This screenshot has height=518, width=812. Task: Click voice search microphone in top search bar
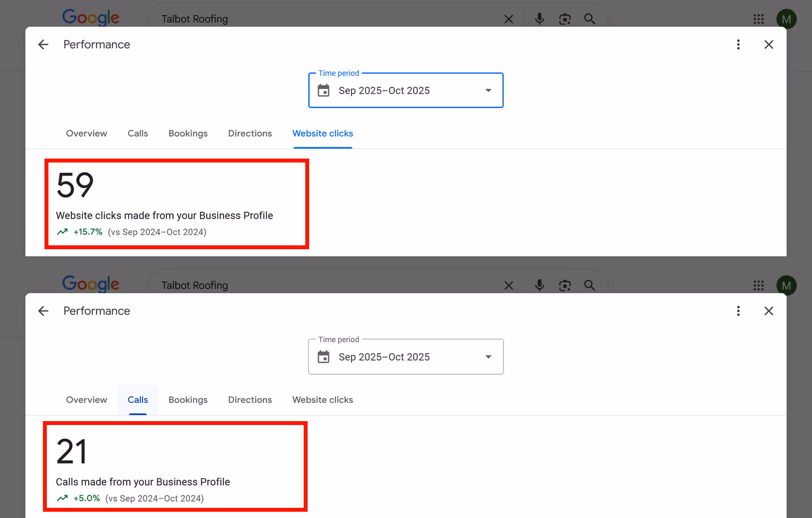pyautogui.click(x=539, y=19)
